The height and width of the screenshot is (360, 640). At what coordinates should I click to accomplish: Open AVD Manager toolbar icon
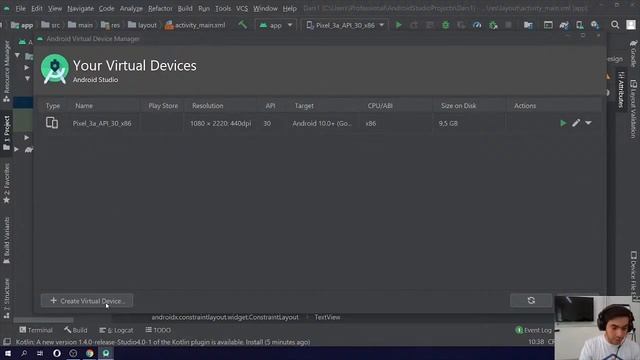[579, 25]
